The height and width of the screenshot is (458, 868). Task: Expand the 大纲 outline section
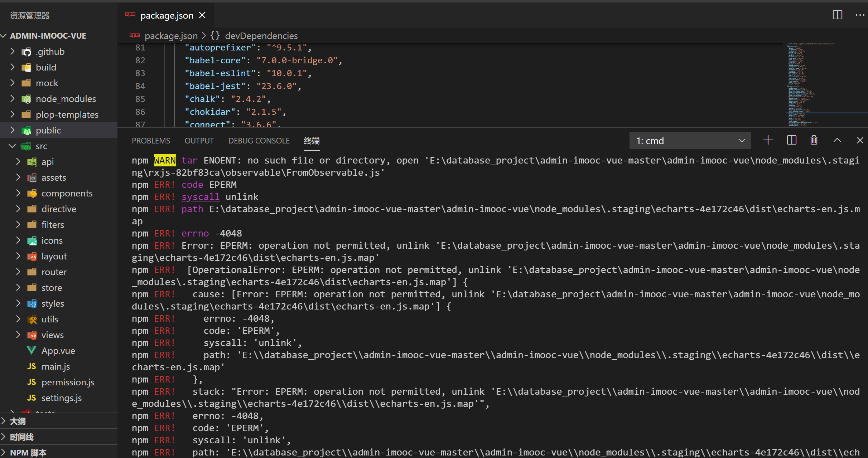point(18,421)
